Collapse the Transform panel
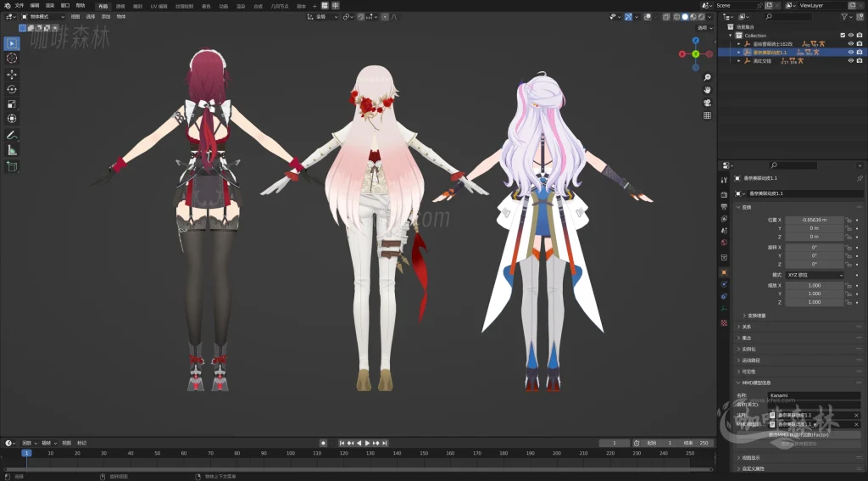The image size is (868, 481). pos(738,207)
